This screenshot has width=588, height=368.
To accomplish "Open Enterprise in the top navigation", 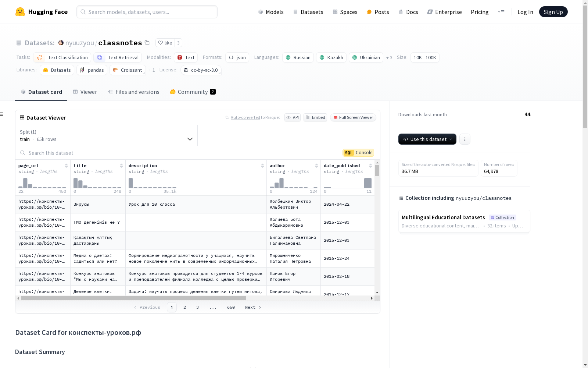I will [x=444, y=12].
